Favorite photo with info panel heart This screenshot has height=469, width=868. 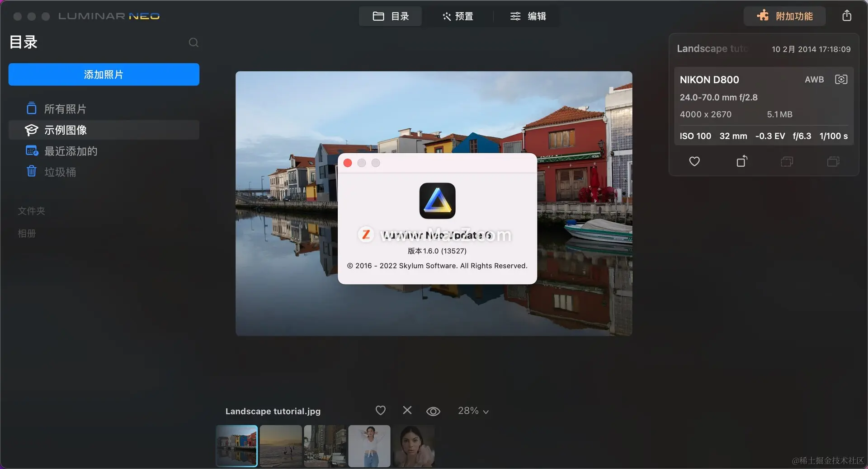694,161
